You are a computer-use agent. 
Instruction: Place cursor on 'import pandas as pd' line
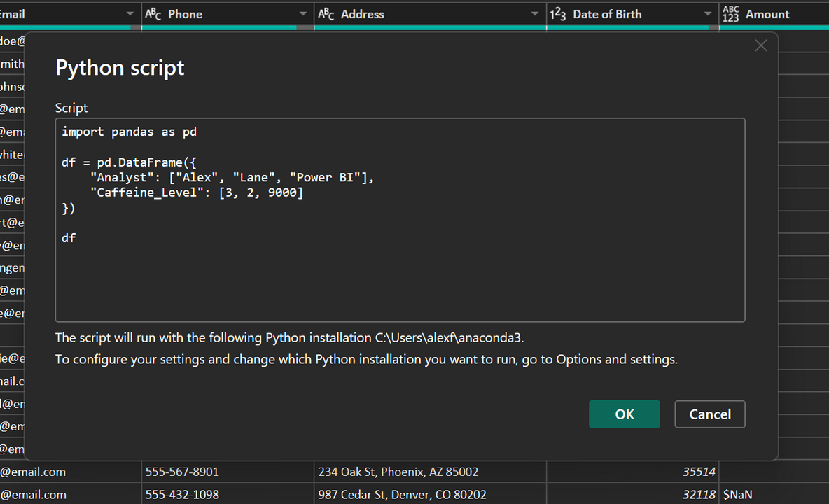pos(129,132)
